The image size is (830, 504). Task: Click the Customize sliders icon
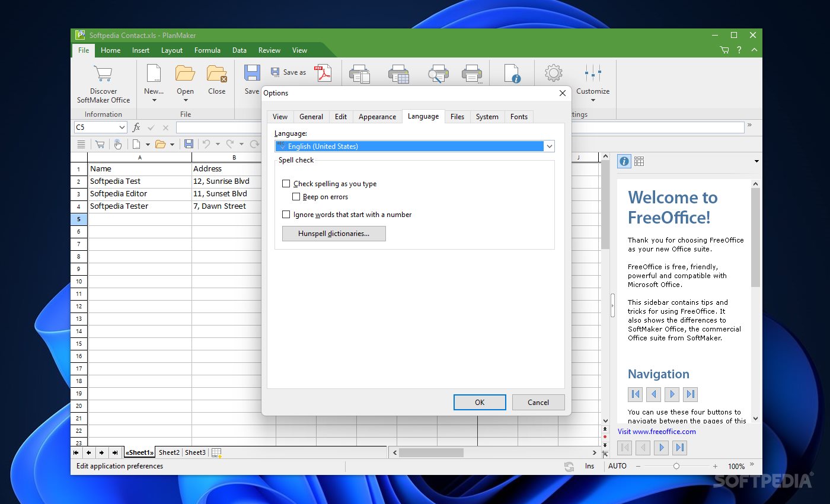click(x=593, y=74)
